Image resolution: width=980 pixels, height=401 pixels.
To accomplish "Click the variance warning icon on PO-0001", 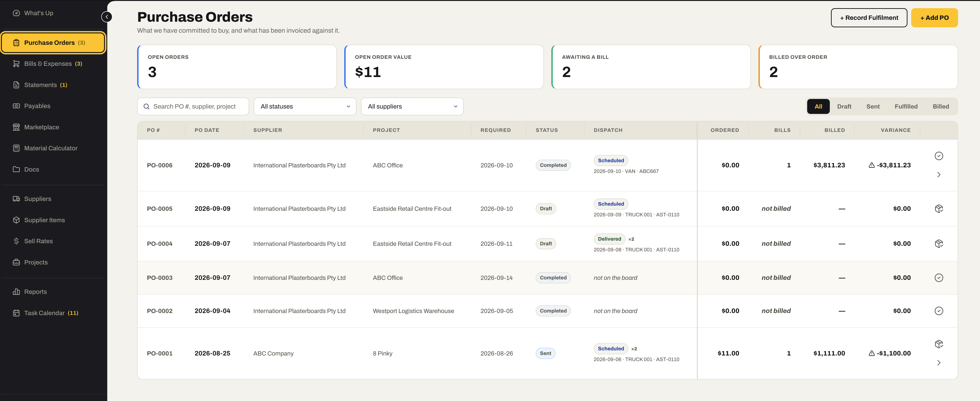I will 872,353.
